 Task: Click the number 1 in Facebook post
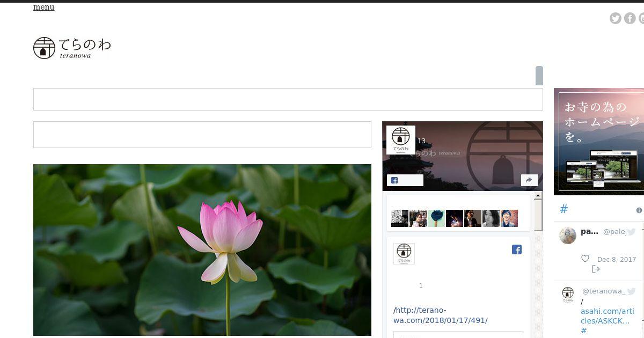[x=421, y=285]
